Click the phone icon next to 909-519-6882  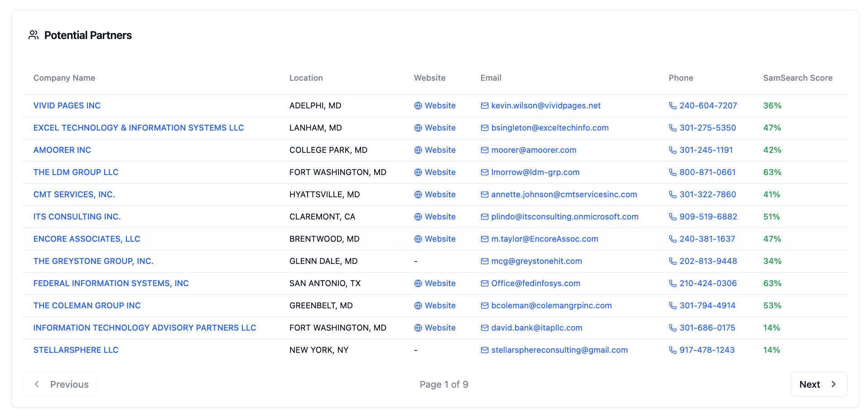click(672, 217)
